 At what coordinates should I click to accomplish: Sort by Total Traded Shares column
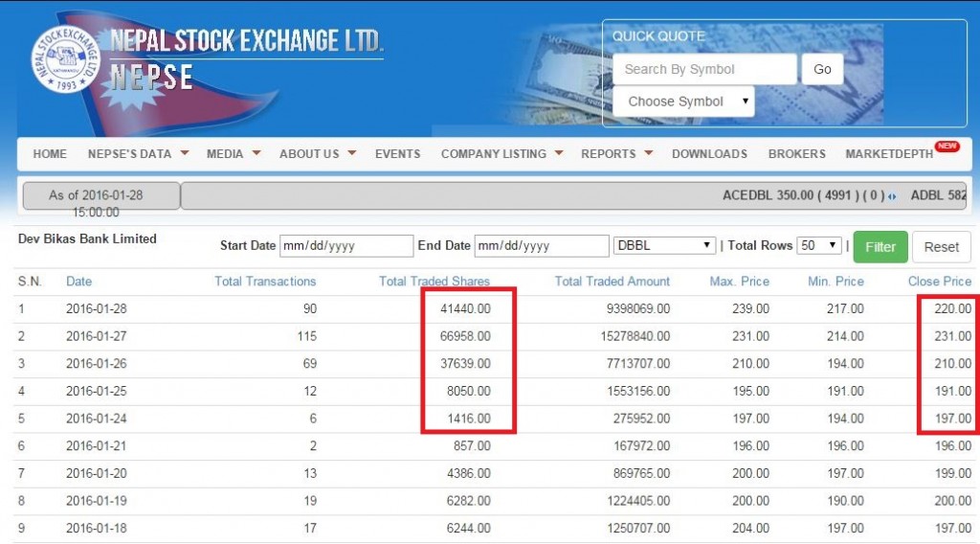click(434, 282)
